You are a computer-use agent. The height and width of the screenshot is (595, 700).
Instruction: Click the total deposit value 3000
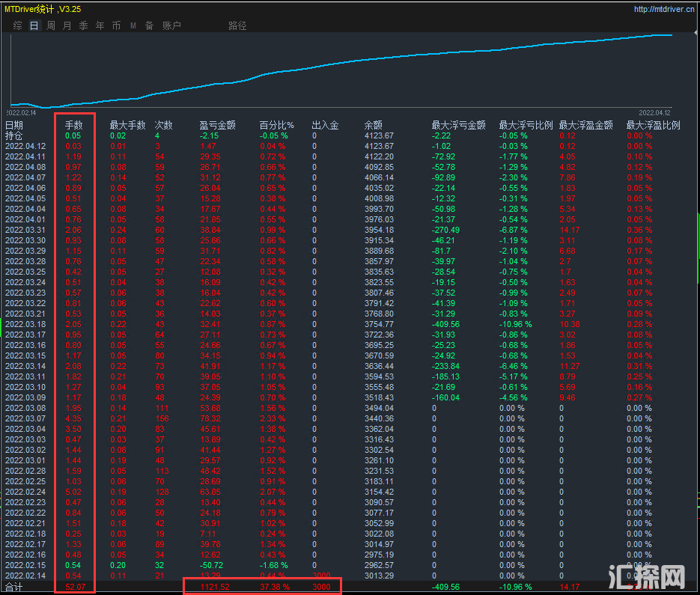tap(321, 587)
